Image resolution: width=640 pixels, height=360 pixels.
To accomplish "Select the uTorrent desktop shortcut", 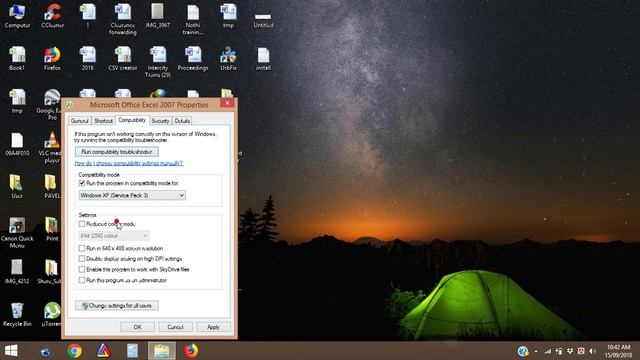I will click(52, 315).
